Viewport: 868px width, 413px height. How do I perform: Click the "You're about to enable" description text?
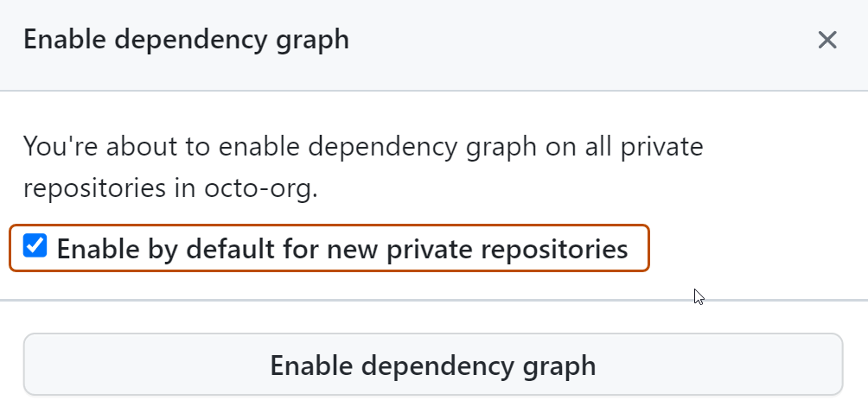[119, 147]
